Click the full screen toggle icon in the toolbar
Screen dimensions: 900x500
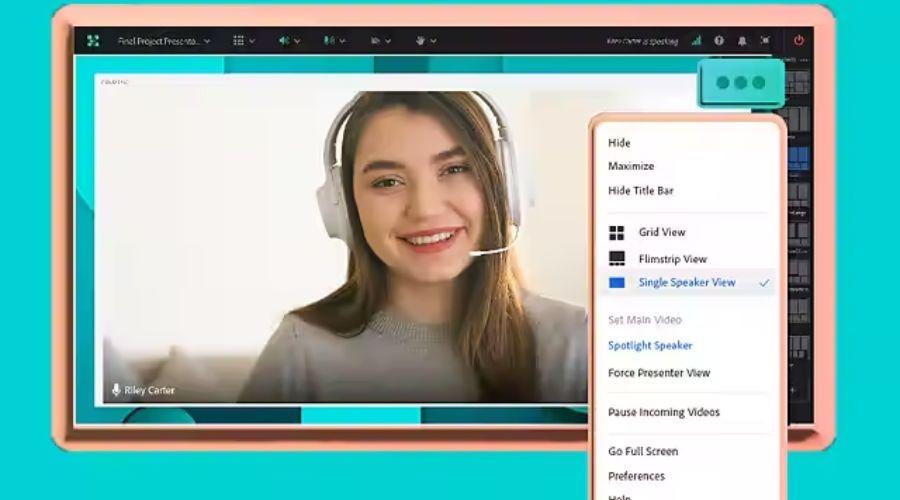point(765,41)
